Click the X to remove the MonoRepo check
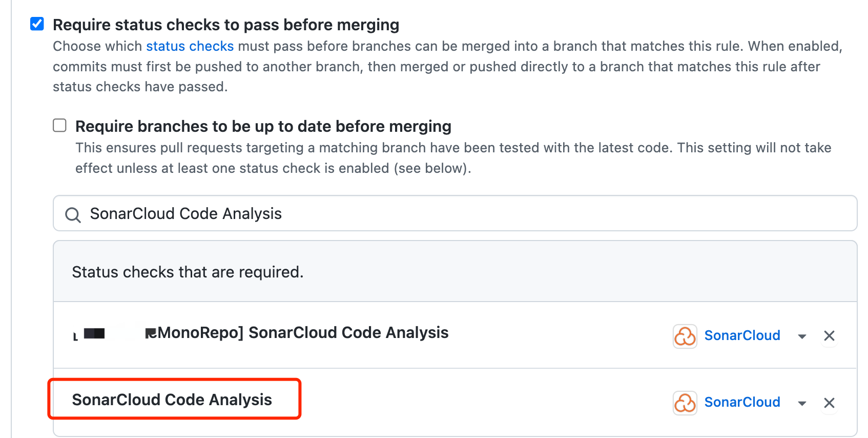 click(x=829, y=336)
